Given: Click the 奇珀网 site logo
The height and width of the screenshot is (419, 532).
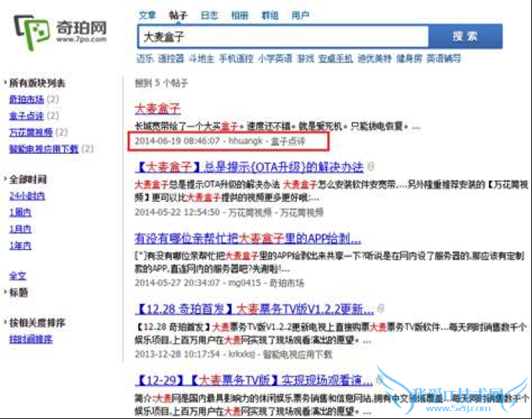Looking at the screenshot, I should coord(60,32).
